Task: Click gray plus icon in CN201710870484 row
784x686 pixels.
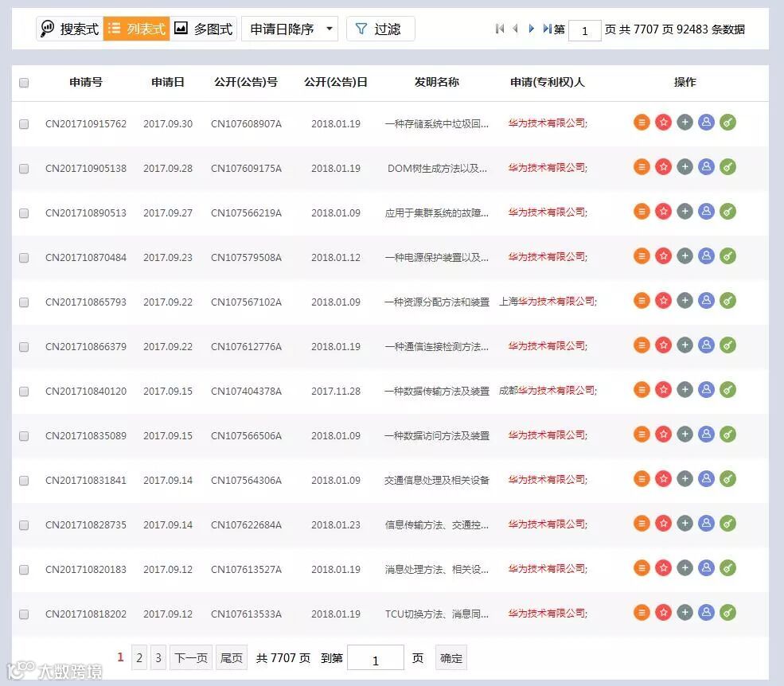Action: (685, 255)
